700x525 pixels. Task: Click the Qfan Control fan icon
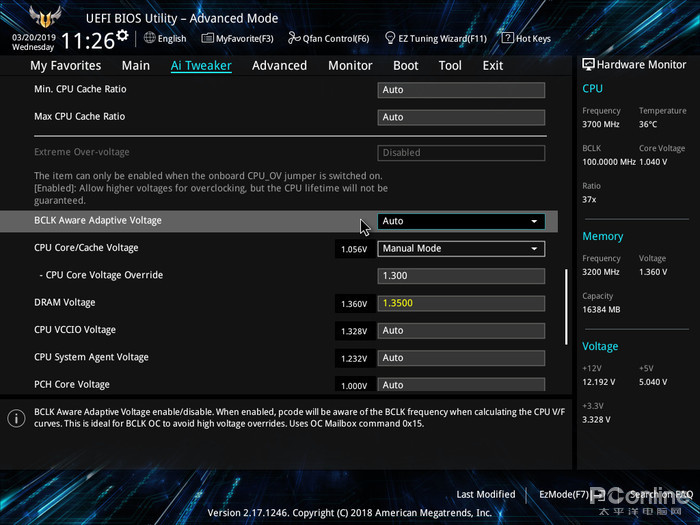click(294, 38)
